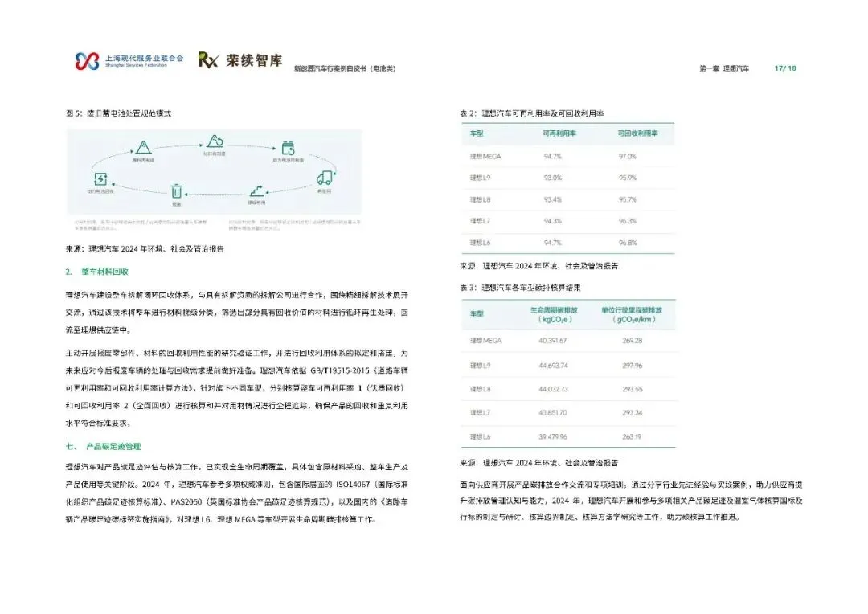
Task: Click the '车型' header in the recycling rate table
Action: pos(477,133)
